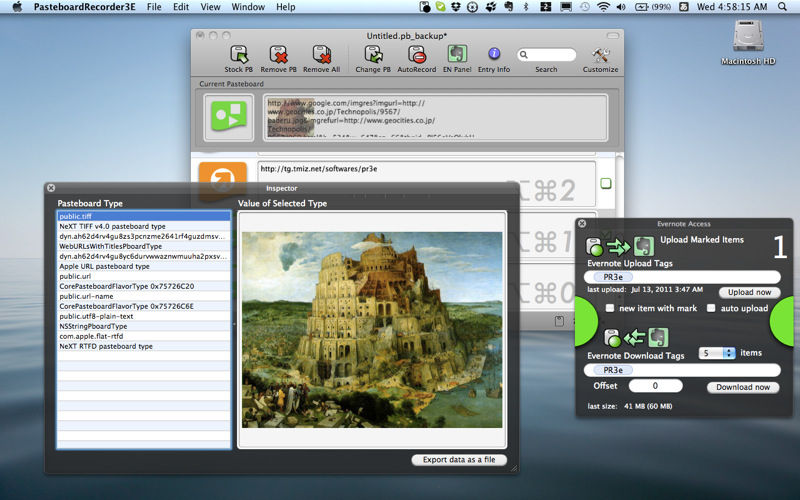The width and height of the screenshot is (800, 500).
Task: Click Export data as a file button
Action: tap(459, 460)
